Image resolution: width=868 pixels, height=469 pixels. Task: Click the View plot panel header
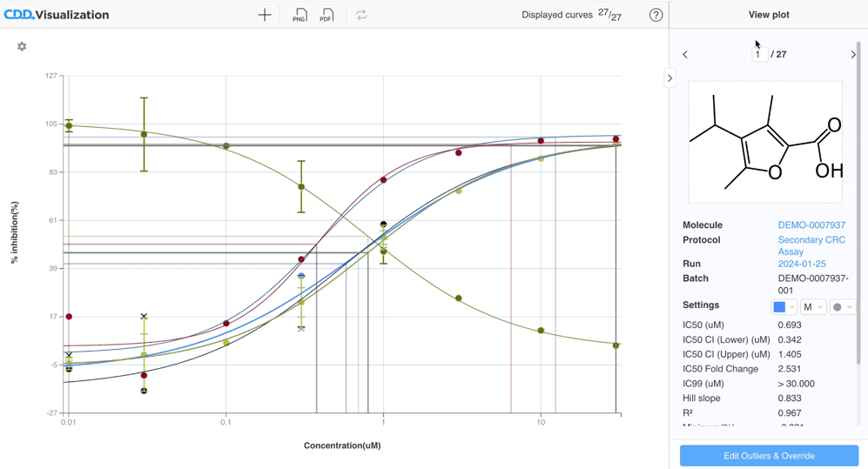[769, 15]
